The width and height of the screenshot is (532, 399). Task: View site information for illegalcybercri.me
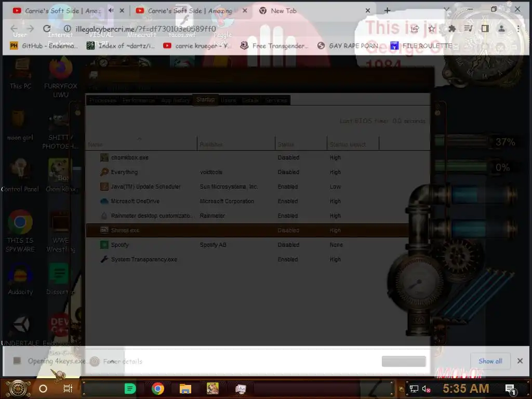point(67,29)
